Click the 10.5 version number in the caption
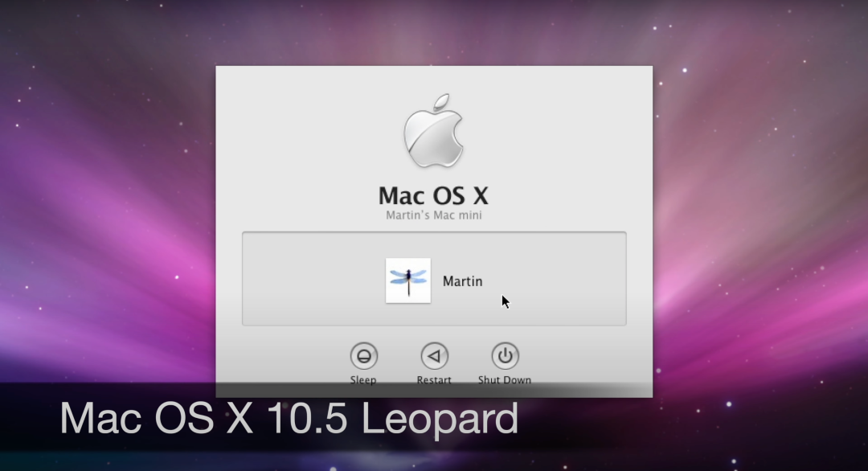Screen dimensions: 868x471 coord(307,417)
